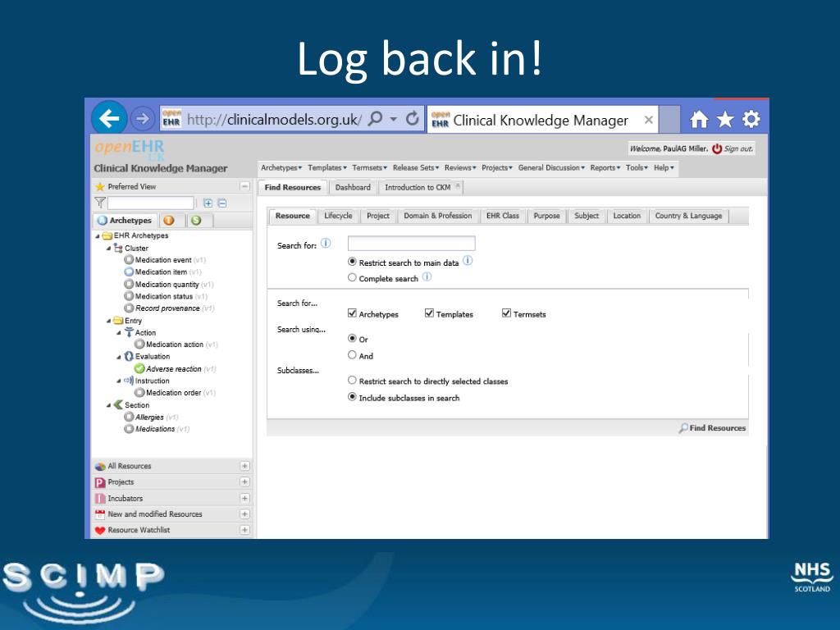Uncheck the Termsets checkbox
840x630 pixels.
pyautogui.click(x=506, y=313)
